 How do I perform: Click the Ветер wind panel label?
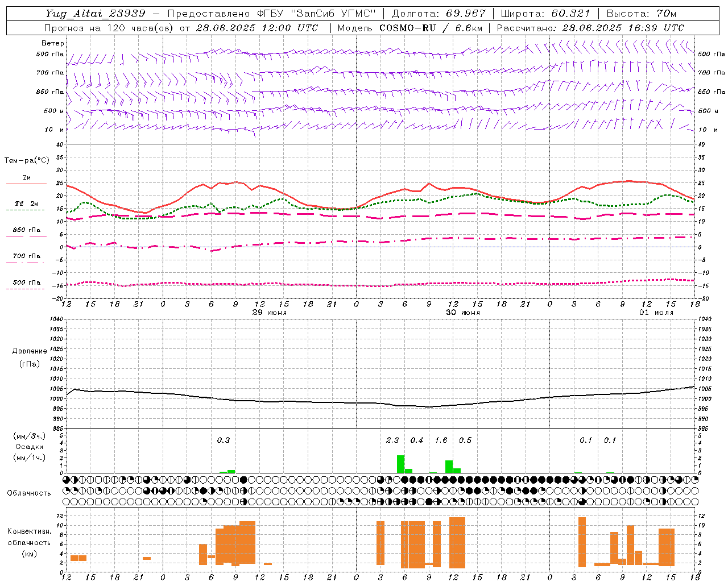pos(53,43)
